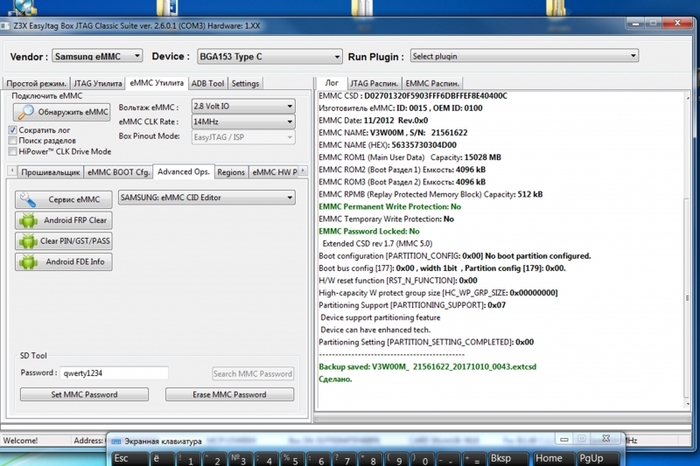Uncheck the Сократить лог checkbox
Image resolution: width=700 pixels, height=466 pixels.
pyautogui.click(x=13, y=130)
